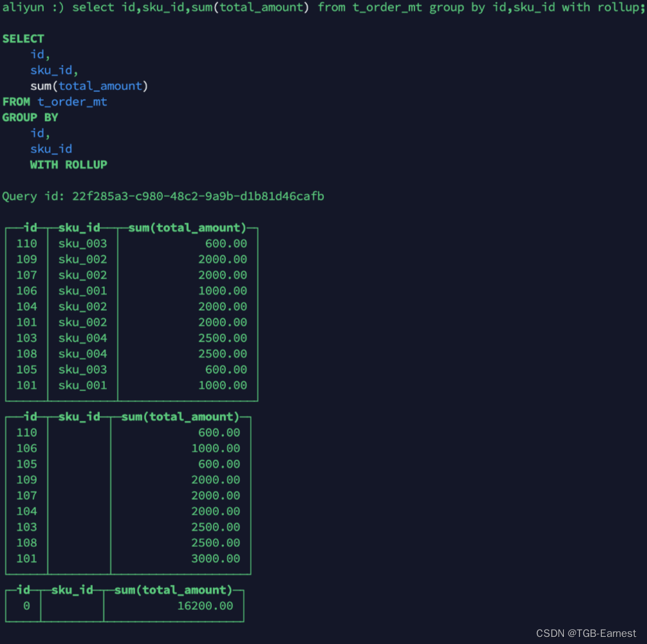This screenshot has height=644, width=647.
Task: Click id 0 in the grand total table
Action: tap(26, 606)
